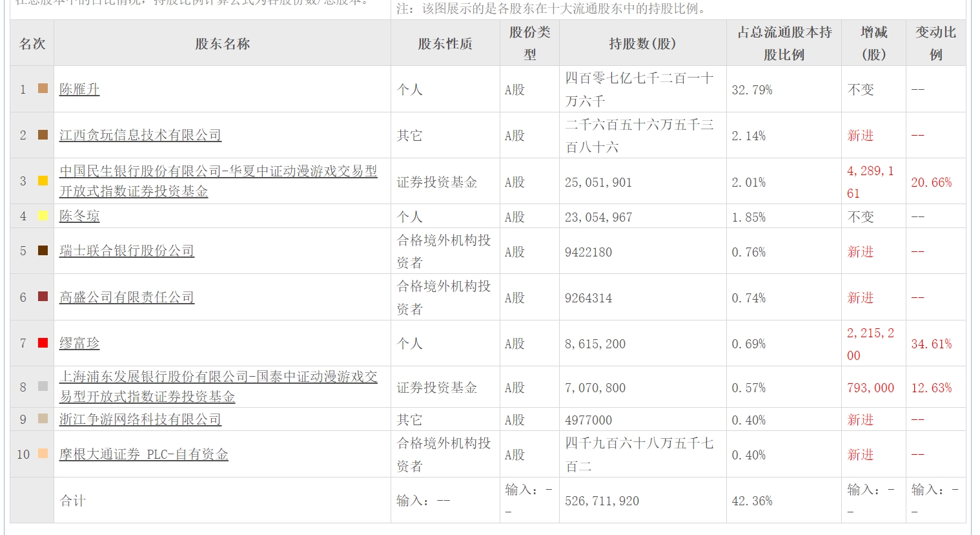Click the dark red swatch beside 高盛公司
Screen dimensions: 980x535
[43, 297]
